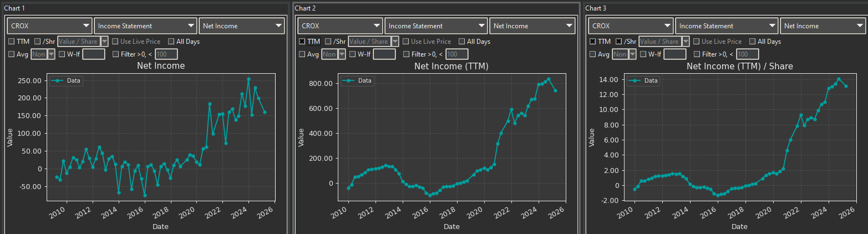Click the Data legend in Chart 1
Viewport: 868px width, 234px height.
[66, 81]
